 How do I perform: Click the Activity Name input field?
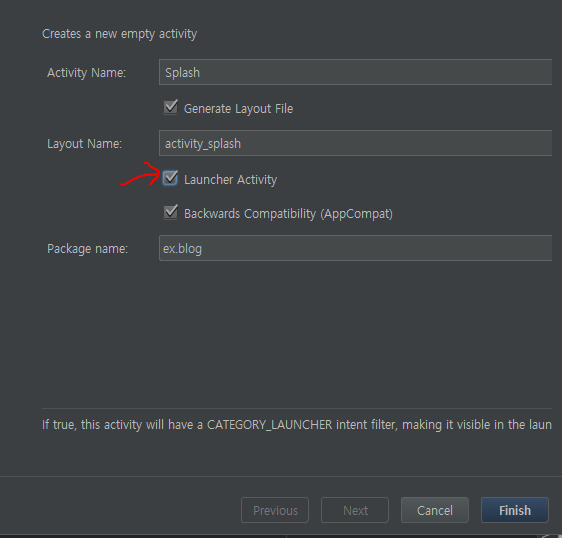click(x=355, y=72)
